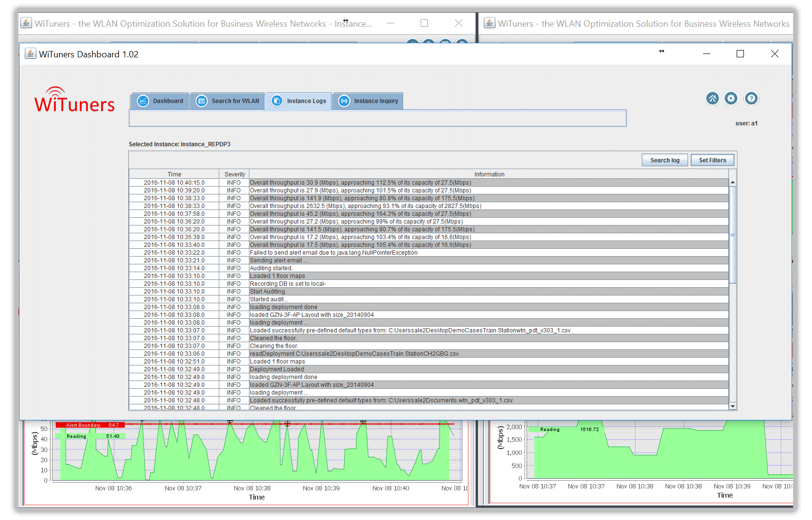This screenshot has width=812, height=520.
Task: Select throughput 17.5 Mbps log entry
Action: point(429,245)
